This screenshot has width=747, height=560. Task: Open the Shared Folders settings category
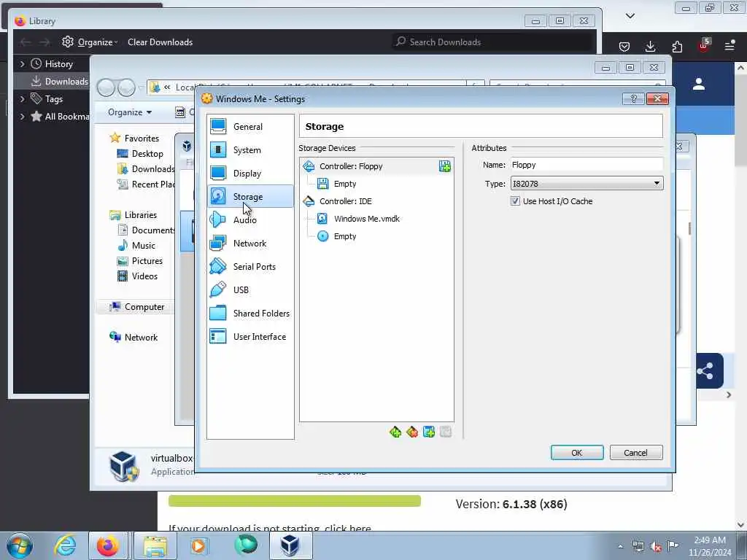click(x=250, y=314)
